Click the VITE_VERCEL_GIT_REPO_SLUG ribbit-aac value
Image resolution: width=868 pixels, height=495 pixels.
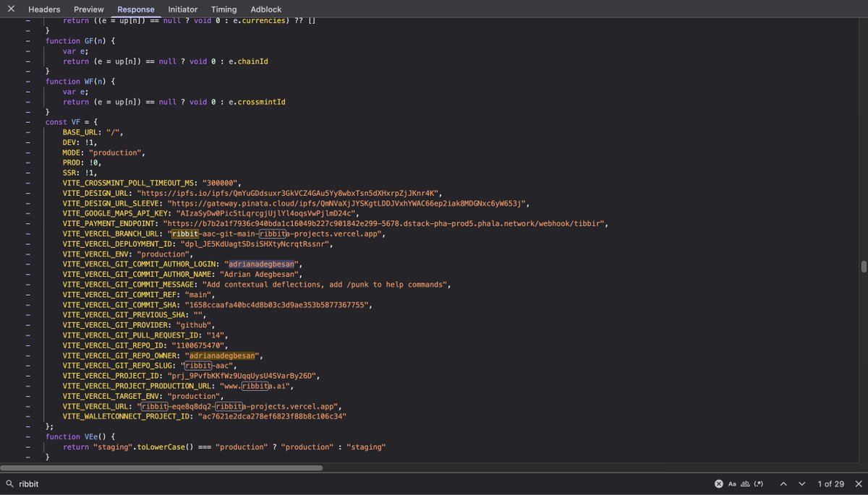click(x=208, y=365)
